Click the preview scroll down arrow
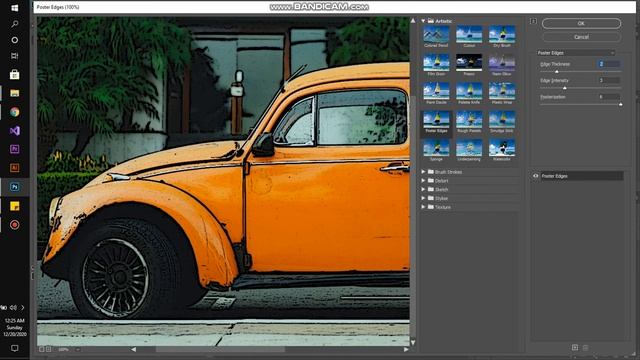 (413, 343)
